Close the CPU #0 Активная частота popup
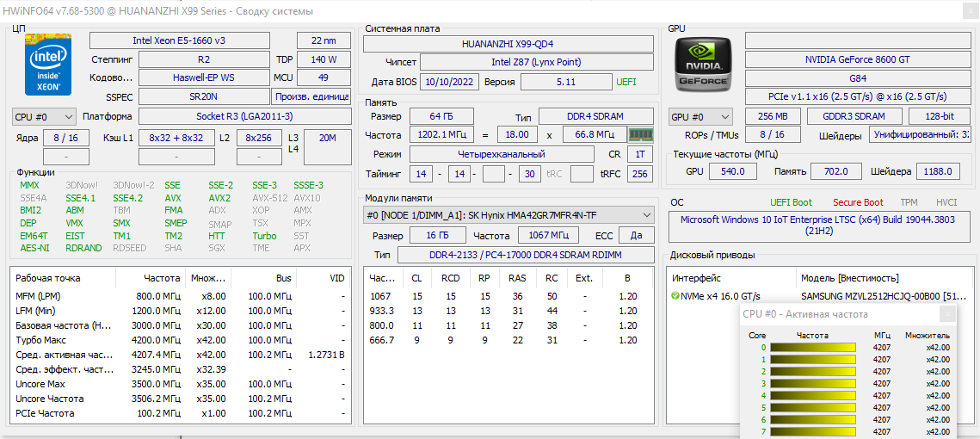 [x=947, y=314]
